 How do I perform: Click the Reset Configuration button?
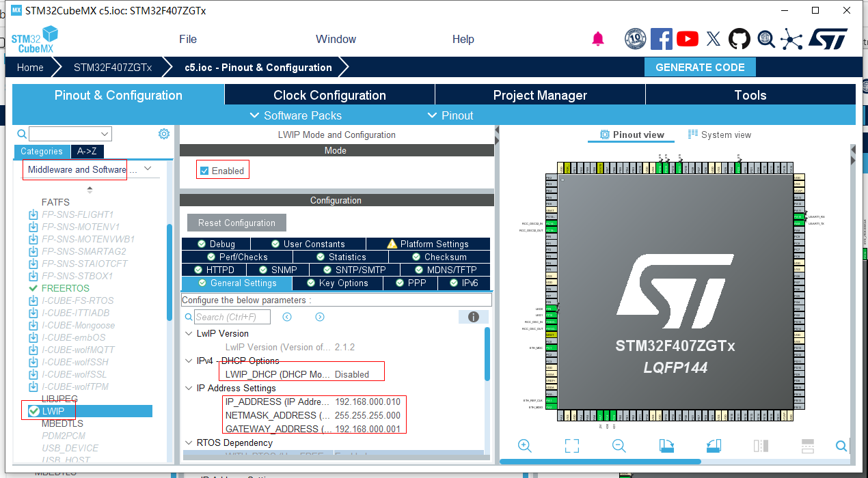click(x=236, y=223)
